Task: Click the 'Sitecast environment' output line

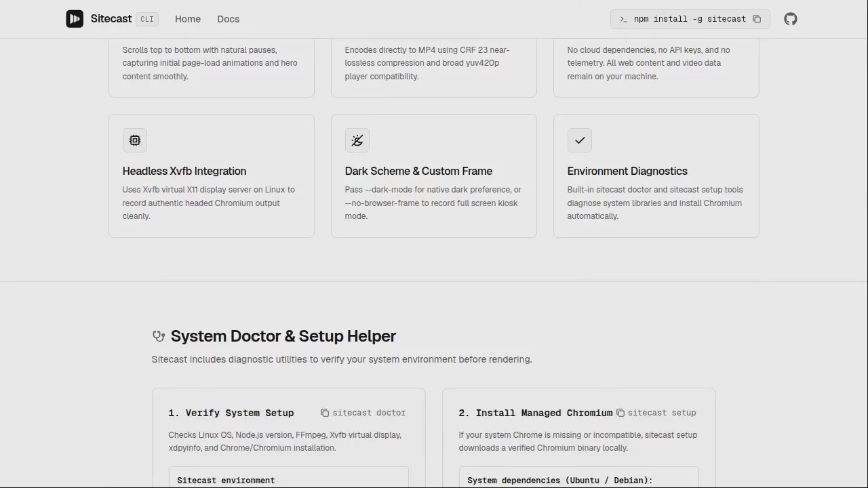Action: (226, 481)
